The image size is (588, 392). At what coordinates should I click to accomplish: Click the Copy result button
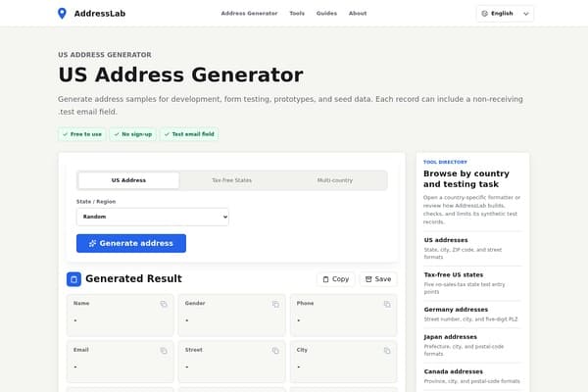(x=336, y=279)
